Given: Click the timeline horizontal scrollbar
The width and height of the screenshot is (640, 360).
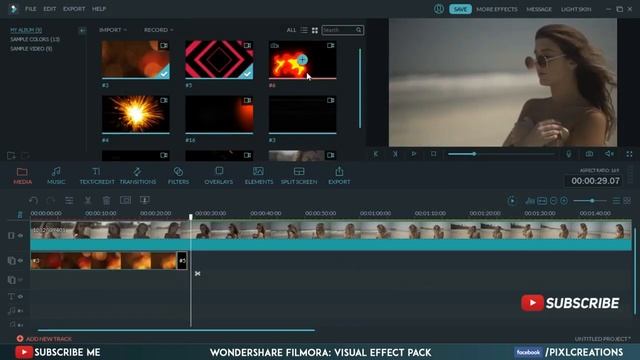Looking at the screenshot, I should click(x=176, y=330).
